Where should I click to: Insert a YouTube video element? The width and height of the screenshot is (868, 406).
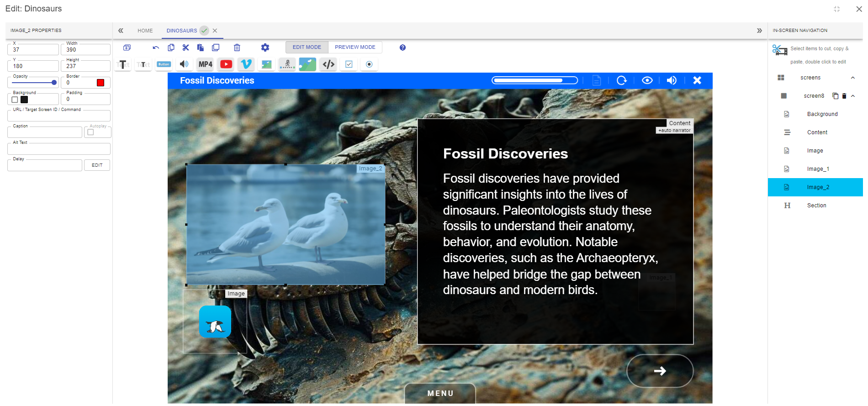(x=226, y=64)
